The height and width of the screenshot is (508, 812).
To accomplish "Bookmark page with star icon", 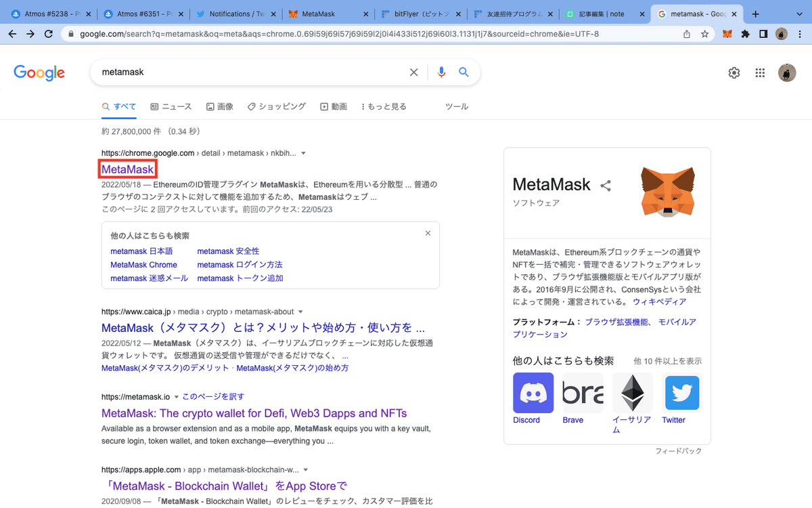I will point(704,34).
